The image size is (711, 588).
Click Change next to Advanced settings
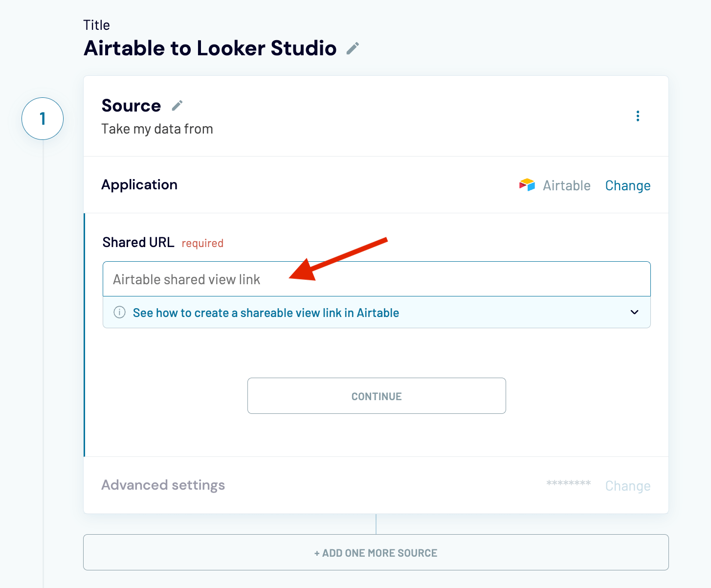click(628, 485)
